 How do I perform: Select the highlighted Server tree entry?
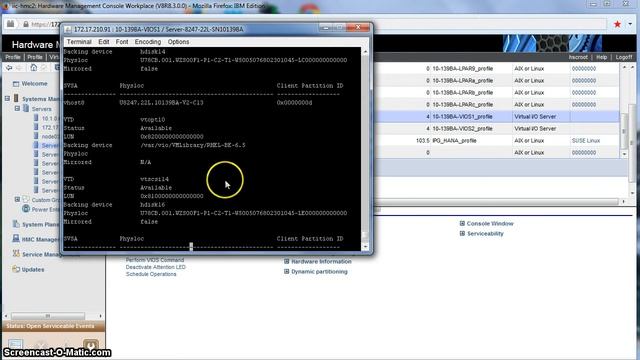pyautogui.click(x=50, y=145)
